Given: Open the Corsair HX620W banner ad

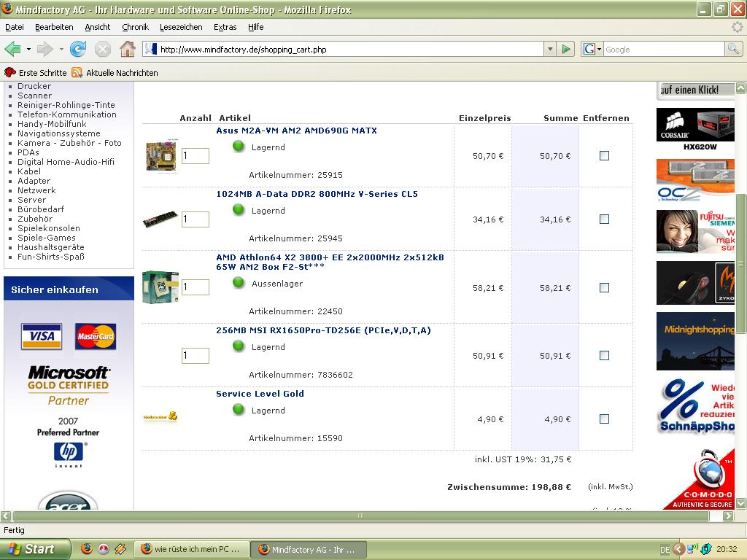Looking at the screenshot, I should coord(695,130).
